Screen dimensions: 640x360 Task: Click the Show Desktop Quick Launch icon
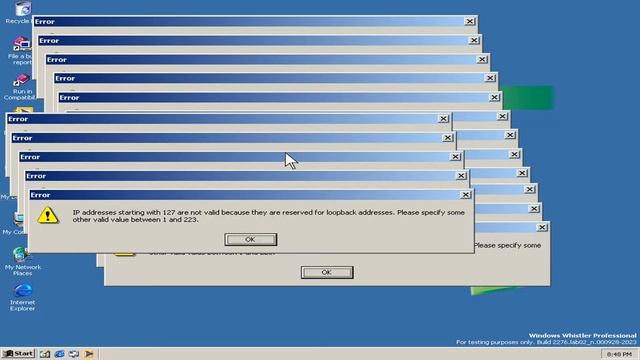[x=45, y=354]
